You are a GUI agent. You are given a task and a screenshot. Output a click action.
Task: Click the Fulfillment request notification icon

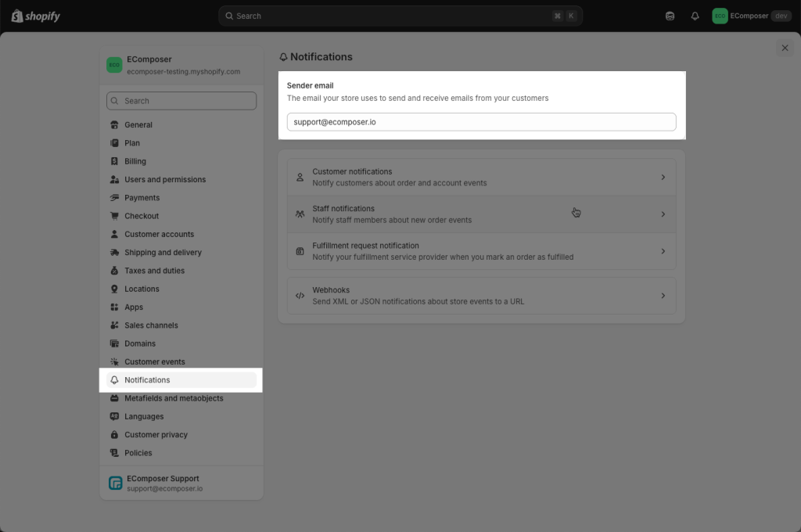300,251
